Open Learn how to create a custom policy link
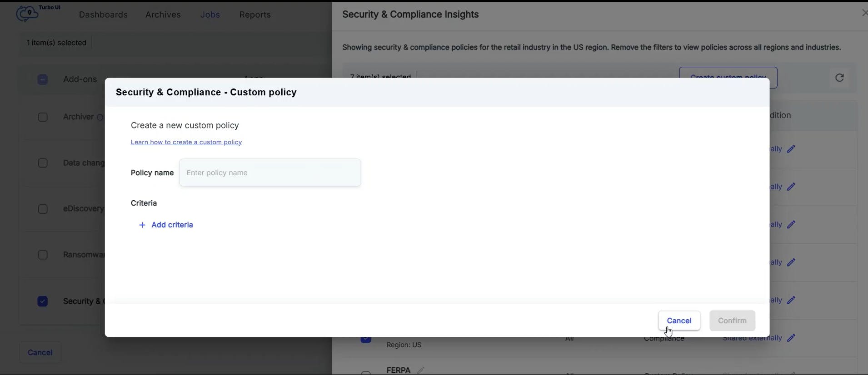The width and height of the screenshot is (868, 375). tap(186, 142)
